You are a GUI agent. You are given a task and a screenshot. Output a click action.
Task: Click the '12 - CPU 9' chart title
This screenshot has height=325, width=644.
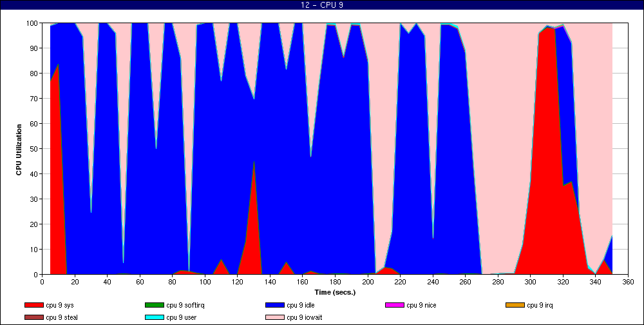322,5
